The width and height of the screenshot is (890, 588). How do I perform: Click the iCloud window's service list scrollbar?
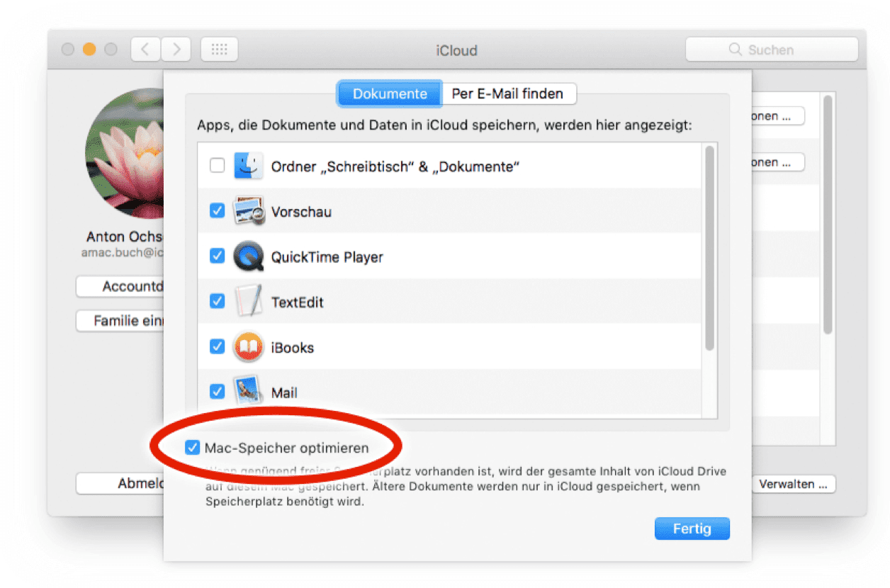click(x=828, y=215)
